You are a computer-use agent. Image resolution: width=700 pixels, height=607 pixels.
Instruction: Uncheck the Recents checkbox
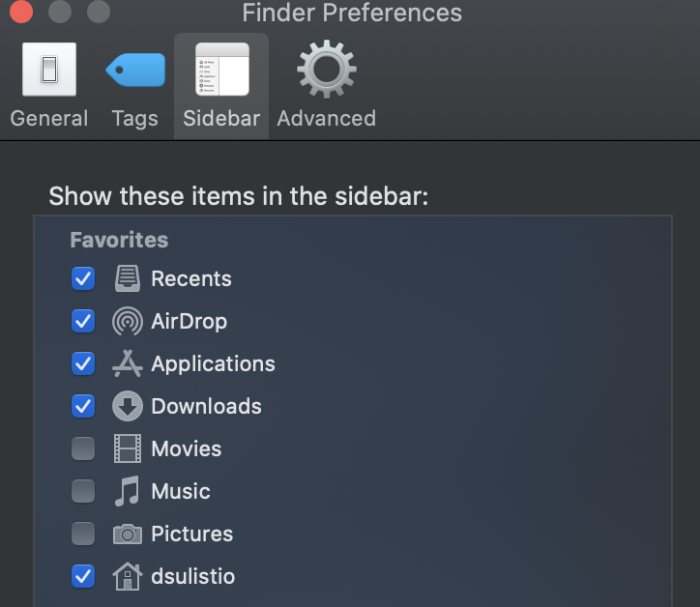click(x=83, y=278)
